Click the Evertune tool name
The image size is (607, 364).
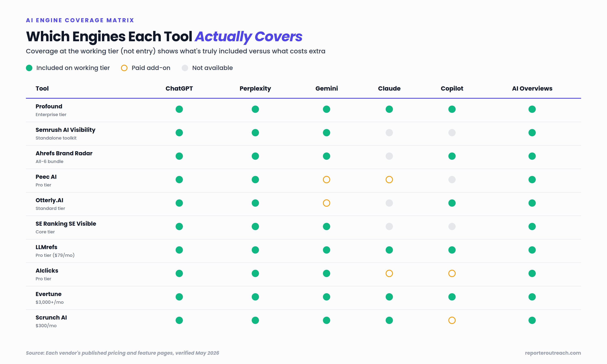(x=49, y=294)
